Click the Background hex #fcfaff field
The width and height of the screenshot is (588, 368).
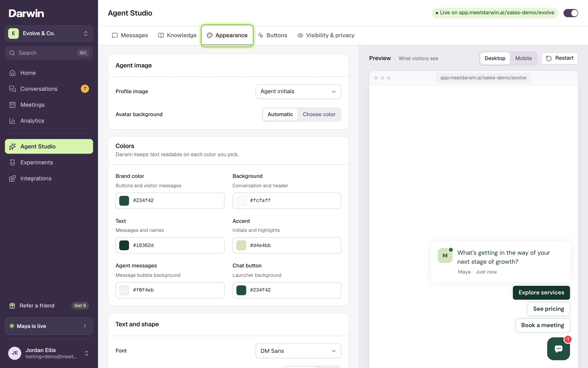[287, 201]
